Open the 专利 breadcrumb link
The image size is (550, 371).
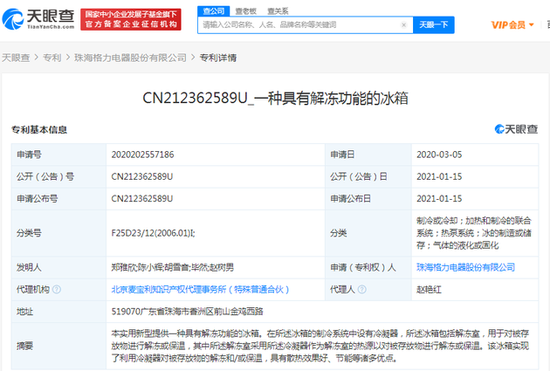coord(52,58)
